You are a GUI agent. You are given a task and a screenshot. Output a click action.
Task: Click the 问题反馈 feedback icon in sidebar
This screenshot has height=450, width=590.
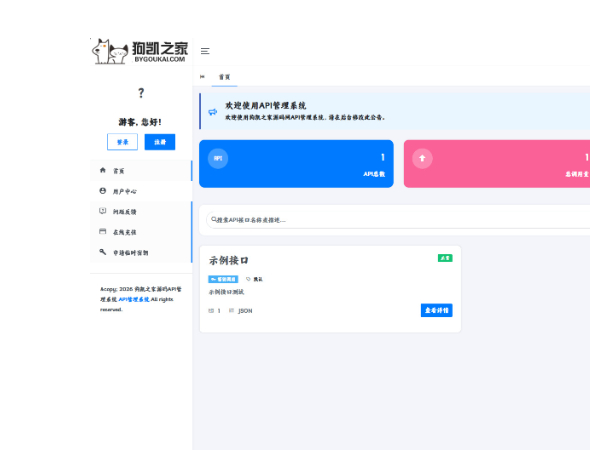pos(103,211)
